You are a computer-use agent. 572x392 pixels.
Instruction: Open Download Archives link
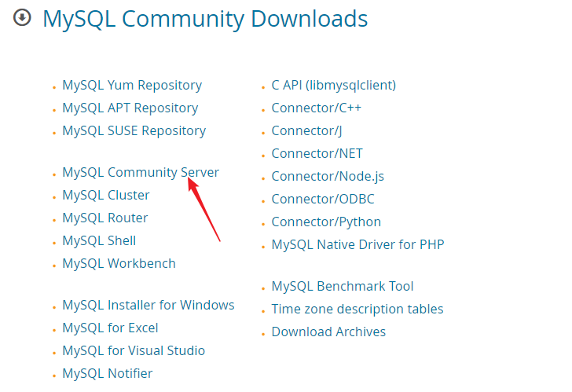328,332
